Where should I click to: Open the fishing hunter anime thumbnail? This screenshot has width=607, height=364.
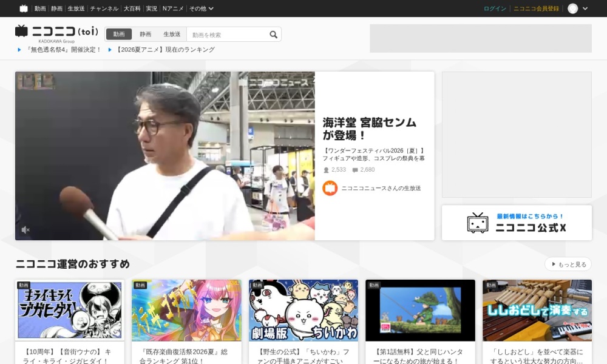pos(420,310)
